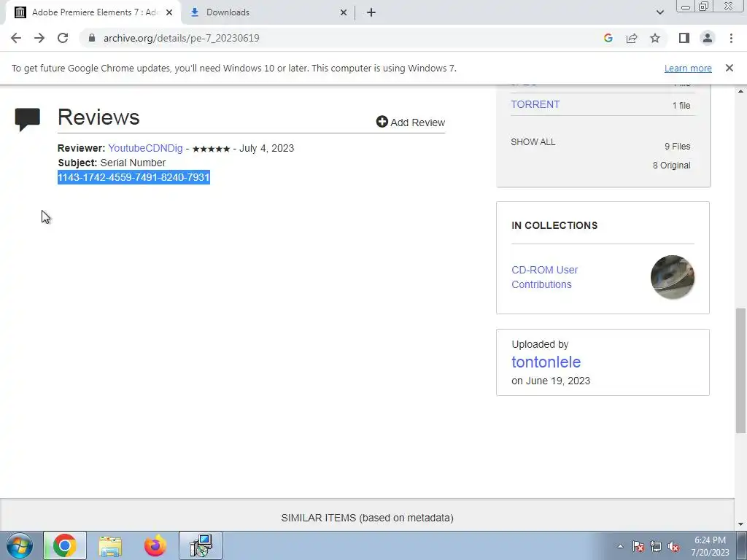Go forward to the next page
This screenshot has width=747, height=560.
click(x=39, y=38)
